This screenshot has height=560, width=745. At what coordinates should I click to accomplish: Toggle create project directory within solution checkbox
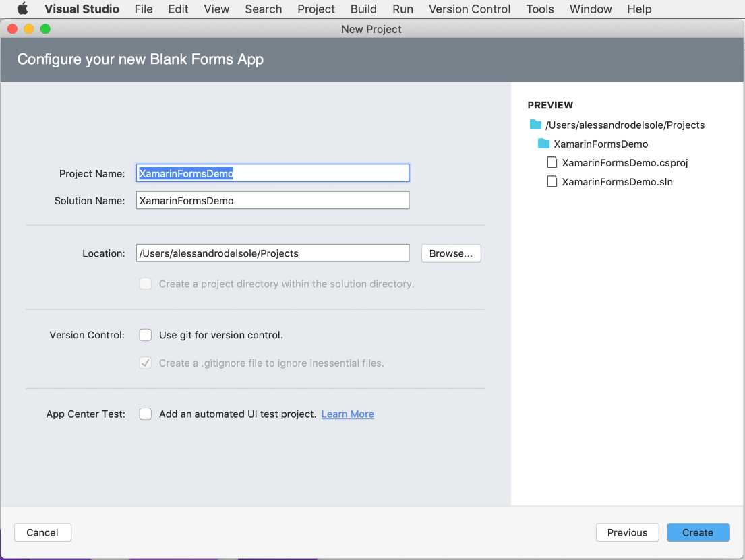[x=146, y=284]
